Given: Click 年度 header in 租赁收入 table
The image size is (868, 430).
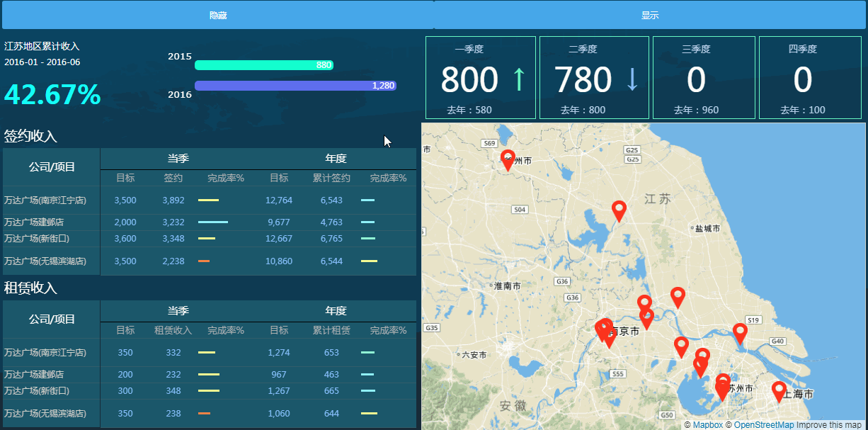Looking at the screenshot, I should pyautogui.click(x=336, y=311).
